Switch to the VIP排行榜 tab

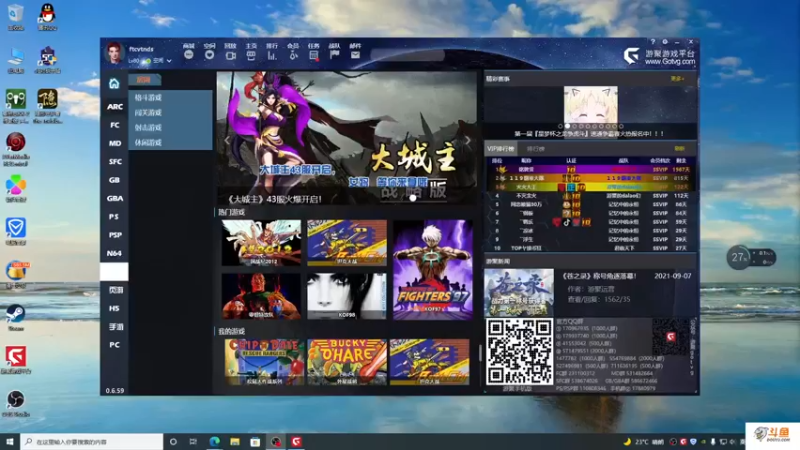pos(501,148)
